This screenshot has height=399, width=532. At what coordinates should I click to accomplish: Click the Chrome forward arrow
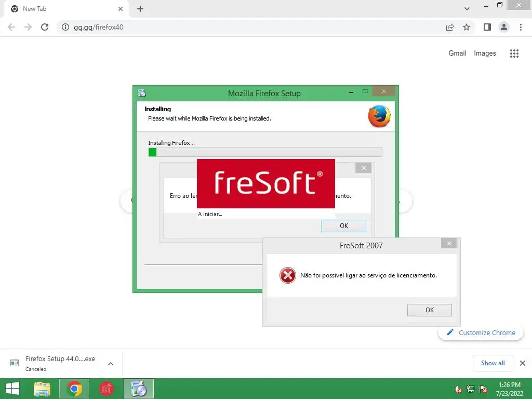pyautogui.click(x=28, y=27)
